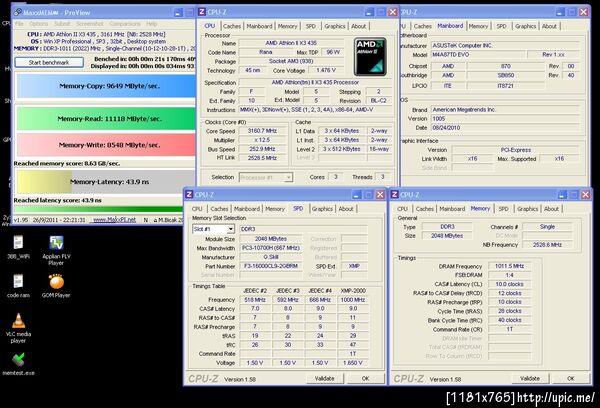Click the mainboard Model M4A87TD EVO field
Viewport: 600px width, 408px height.
point(478,55)
